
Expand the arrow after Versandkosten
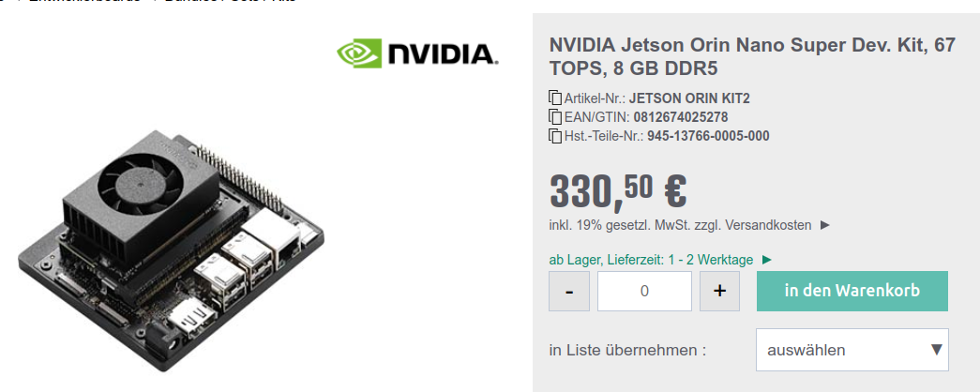click(x=825, y=225)
